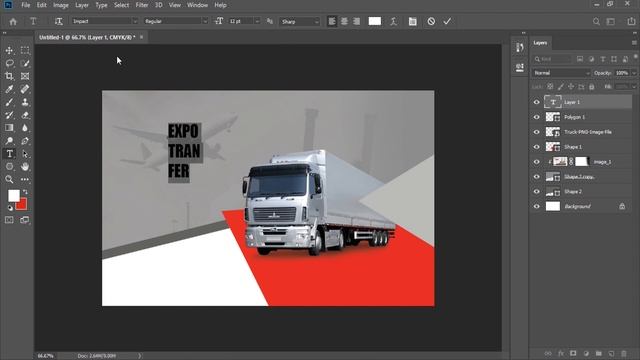Screen dimensions: 640x360
Task: Left align the text
Action: point(332,21)
